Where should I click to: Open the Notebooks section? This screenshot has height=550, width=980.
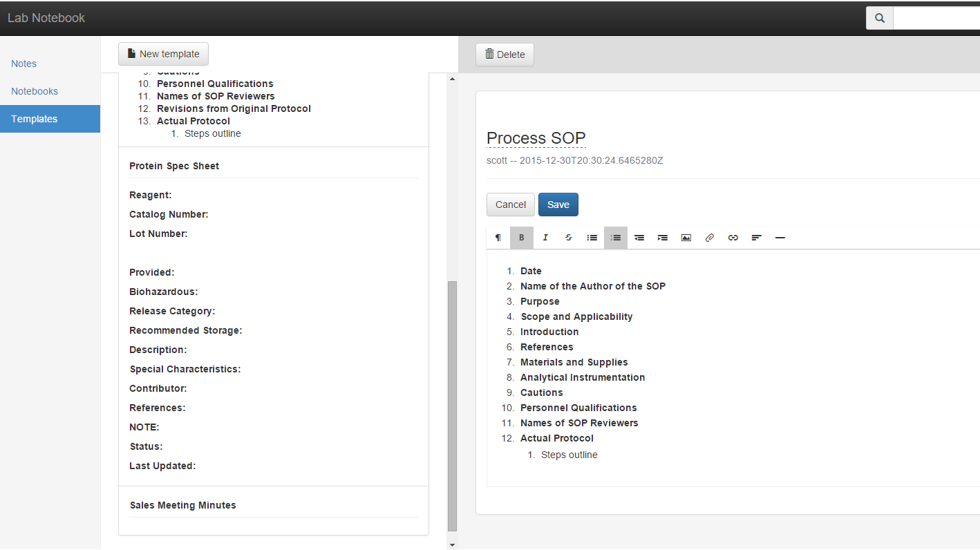click(35, 91)
